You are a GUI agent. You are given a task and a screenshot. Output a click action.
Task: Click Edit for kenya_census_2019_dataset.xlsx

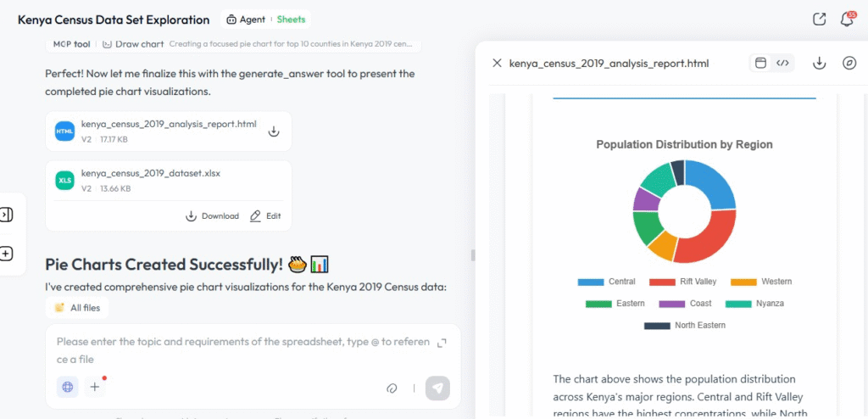tap(265, 215)
